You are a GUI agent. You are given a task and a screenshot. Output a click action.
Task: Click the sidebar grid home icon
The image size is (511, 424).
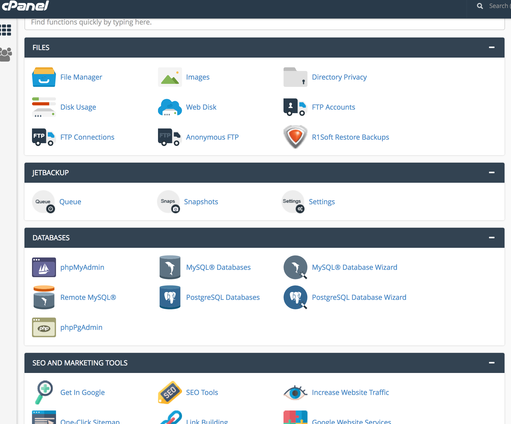tap(6, 30)
